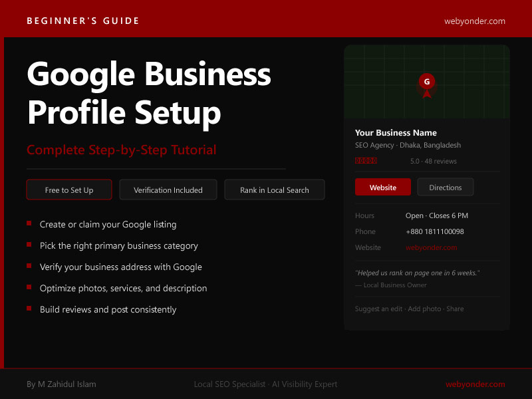Open webyonder.com link in top header
This screenshot has width=532, height=399.
click(x=475, y=21)
